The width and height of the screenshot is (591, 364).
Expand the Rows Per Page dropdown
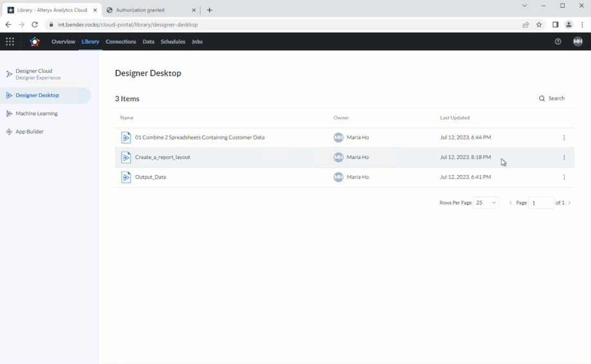click(485, 203)
